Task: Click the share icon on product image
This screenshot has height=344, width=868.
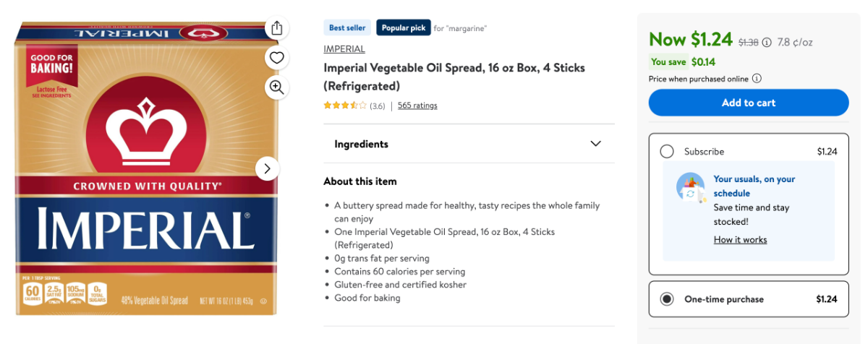Action: coord(276,28)
